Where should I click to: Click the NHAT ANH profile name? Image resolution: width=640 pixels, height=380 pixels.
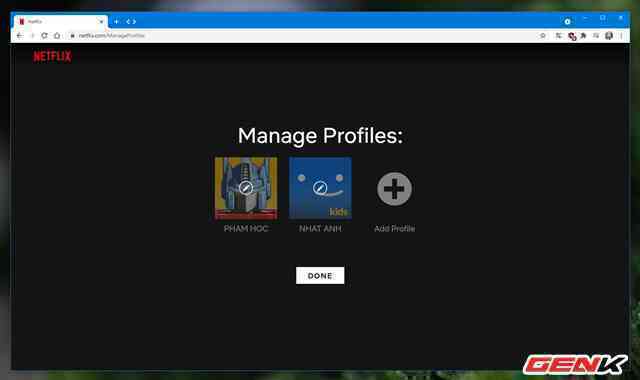tap(320, 229)
